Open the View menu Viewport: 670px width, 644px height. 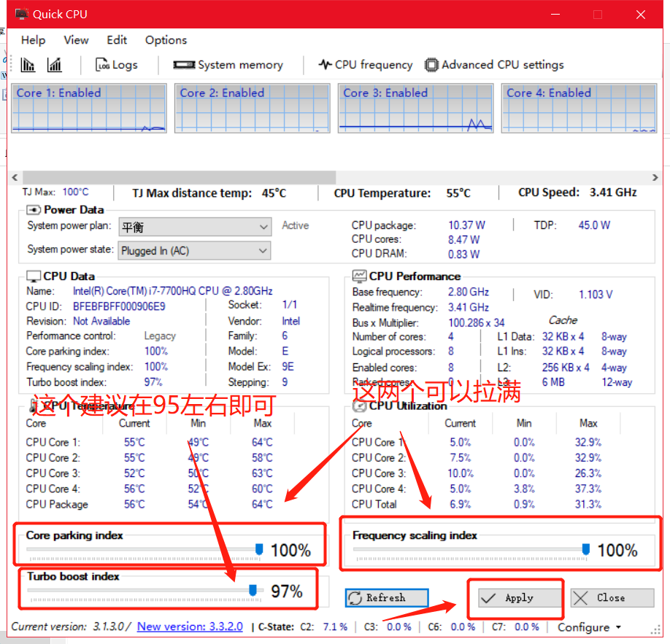coord(76,40)
